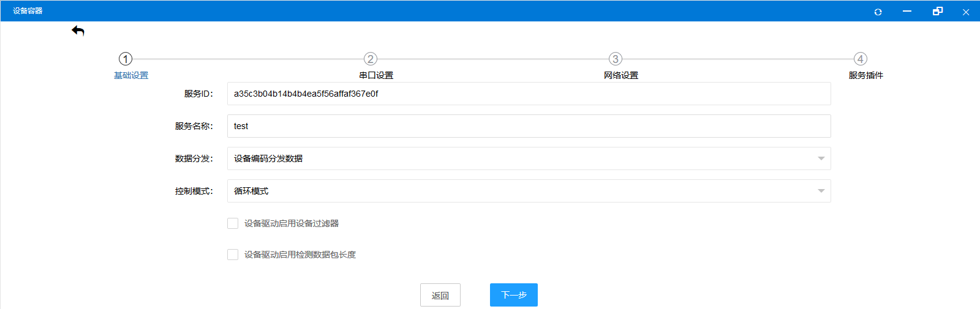
Task: Jump to the 服务插件 step label
Action: [865, 75]
